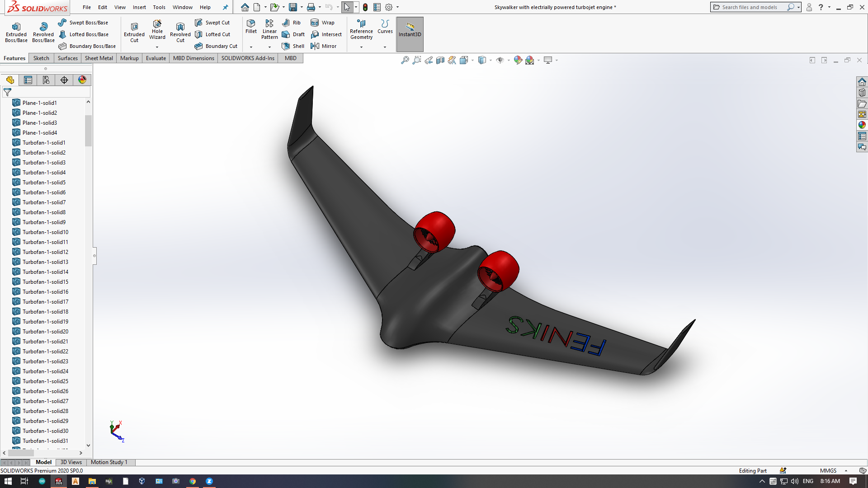Select the Mirror tool

pyautogui.click(x=323, y=46)
